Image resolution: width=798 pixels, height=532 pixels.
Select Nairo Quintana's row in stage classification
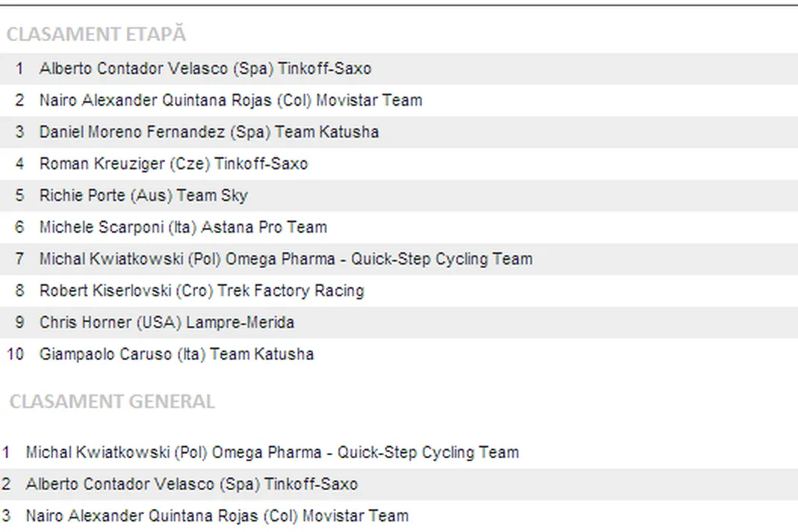tap(230, 100)
